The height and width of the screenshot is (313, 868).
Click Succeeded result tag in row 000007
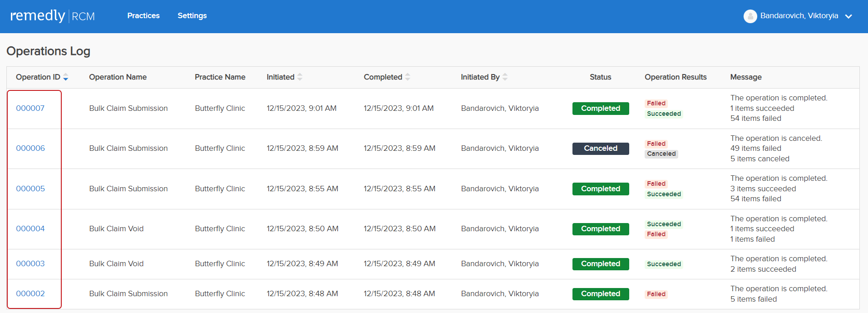tap(664, 114)
